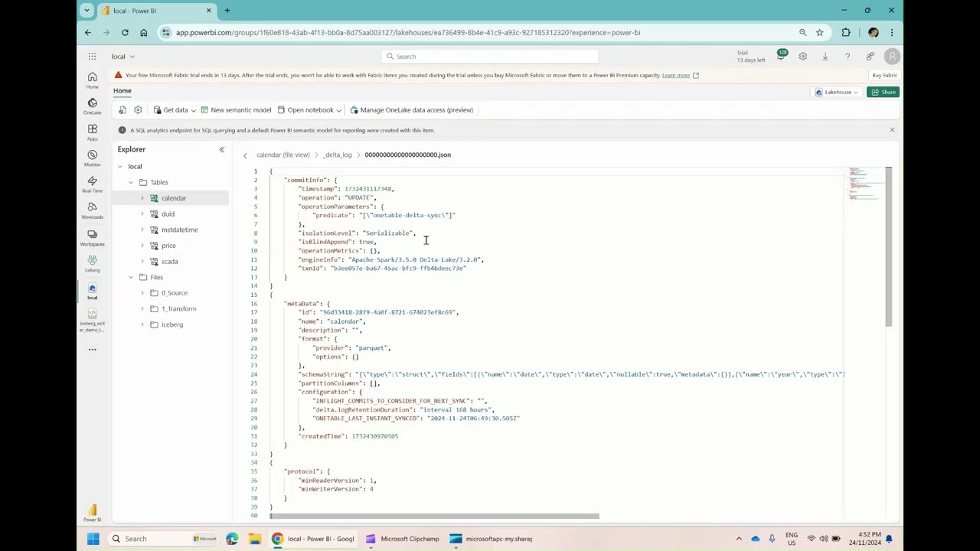
Task: Click the code minimap preview
Action: (x=864, y=184)
